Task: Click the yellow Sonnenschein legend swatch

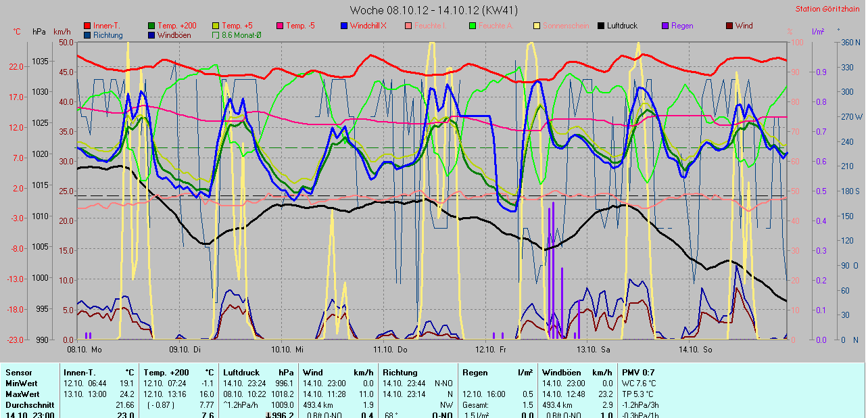Action: point(537,26)
